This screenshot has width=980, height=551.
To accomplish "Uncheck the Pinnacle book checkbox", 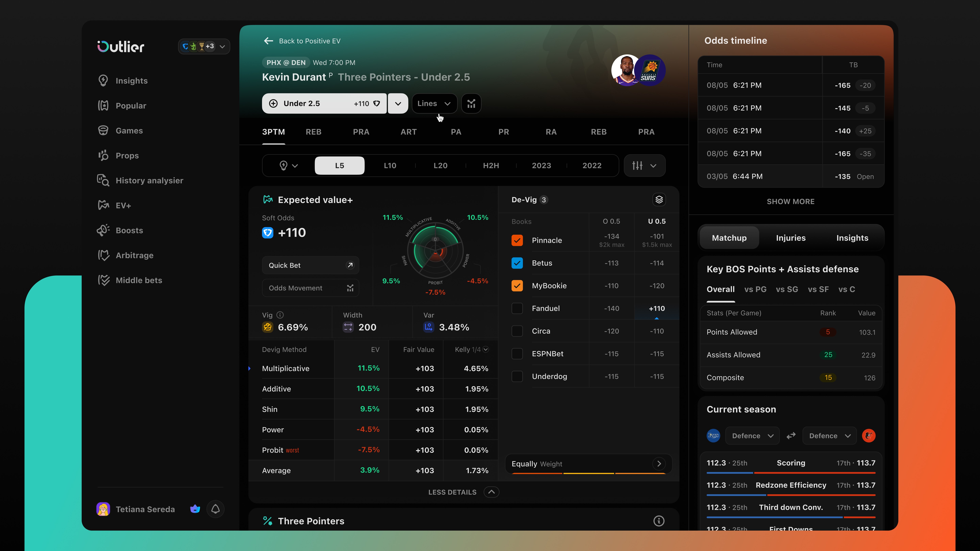I will pos(517,240).
